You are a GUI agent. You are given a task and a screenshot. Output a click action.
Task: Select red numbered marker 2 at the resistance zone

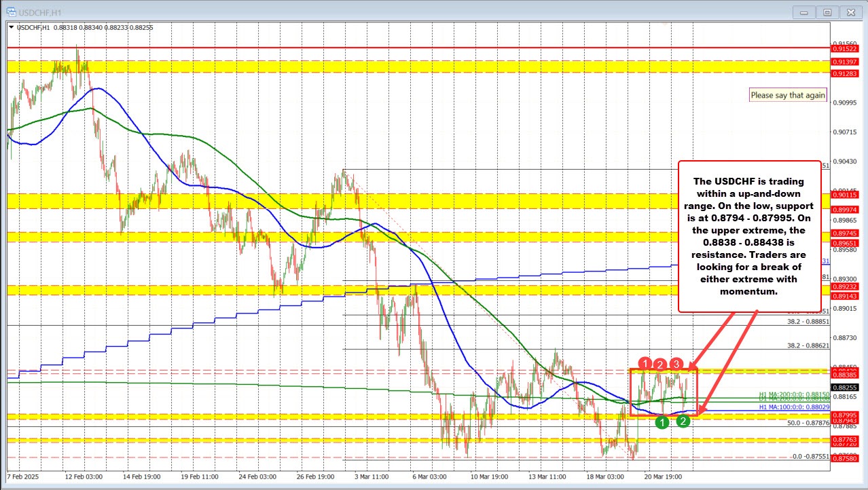[x=659, y=364]
